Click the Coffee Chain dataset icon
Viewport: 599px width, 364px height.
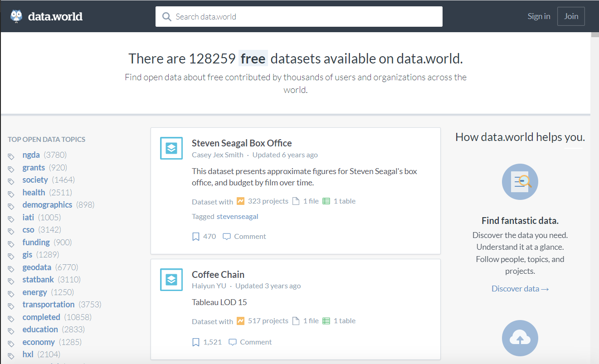tap(171, 280)
